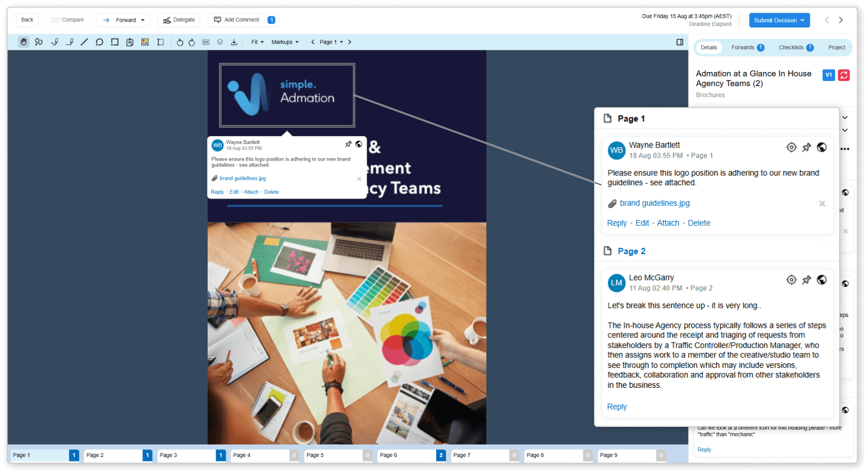This screenshot has height=474, width=868.
Task: Click the rotate clockwise icon
Action: click(x=192, y=42)
